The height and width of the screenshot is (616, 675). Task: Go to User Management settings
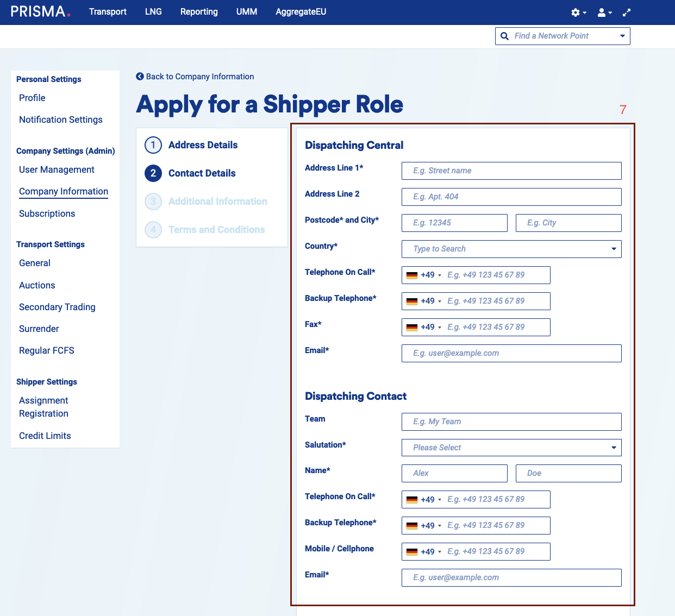57,169
